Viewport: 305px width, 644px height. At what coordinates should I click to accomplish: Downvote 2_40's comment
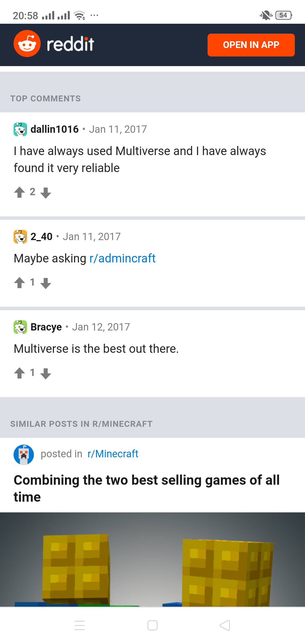click(x=46, y=283)
